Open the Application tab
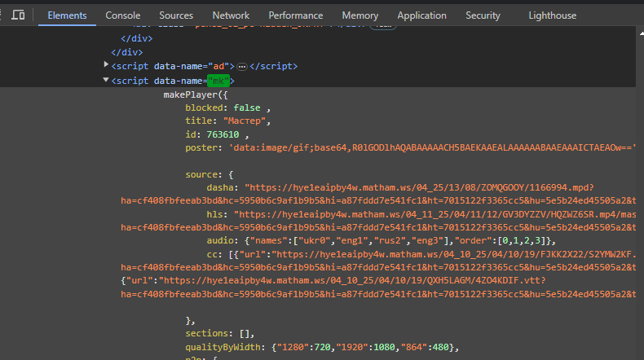This screenshot has width=644, height=360. point(421,15)
